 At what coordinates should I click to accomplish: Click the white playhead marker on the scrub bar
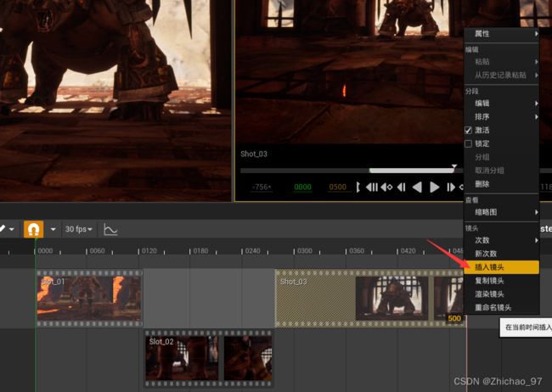pos(454,166)
